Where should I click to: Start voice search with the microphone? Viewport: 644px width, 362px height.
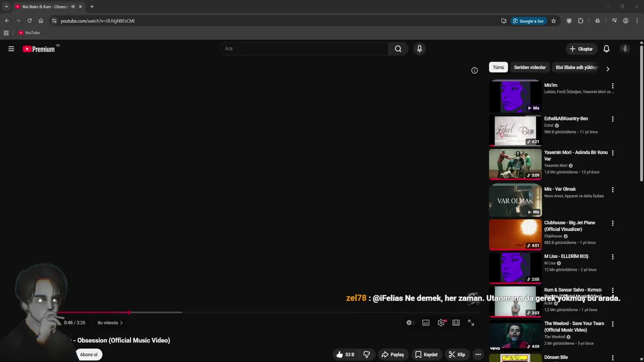[420, 49]
